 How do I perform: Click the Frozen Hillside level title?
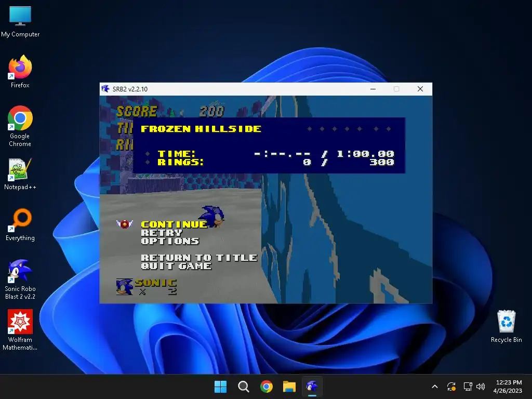(201, 129)
